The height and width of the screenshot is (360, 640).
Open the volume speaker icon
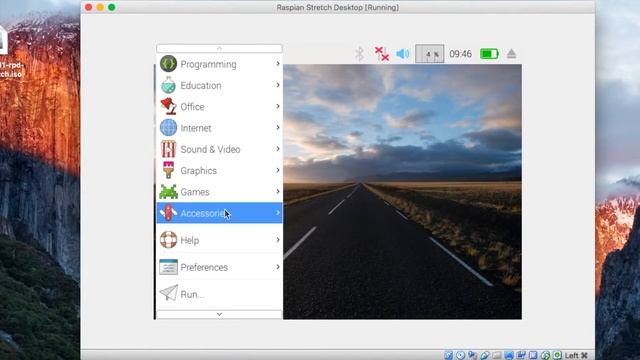tap(402, 54)
